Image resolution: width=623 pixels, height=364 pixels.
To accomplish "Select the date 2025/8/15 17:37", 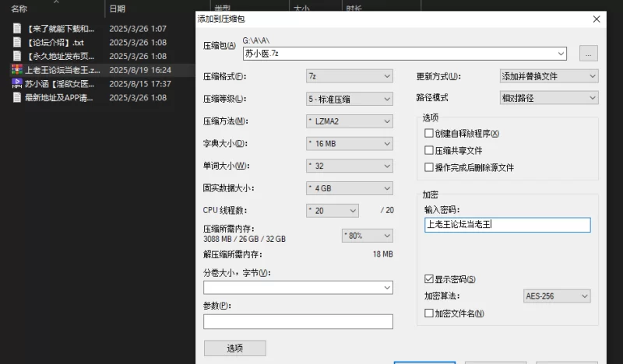I will click(140, 84).
